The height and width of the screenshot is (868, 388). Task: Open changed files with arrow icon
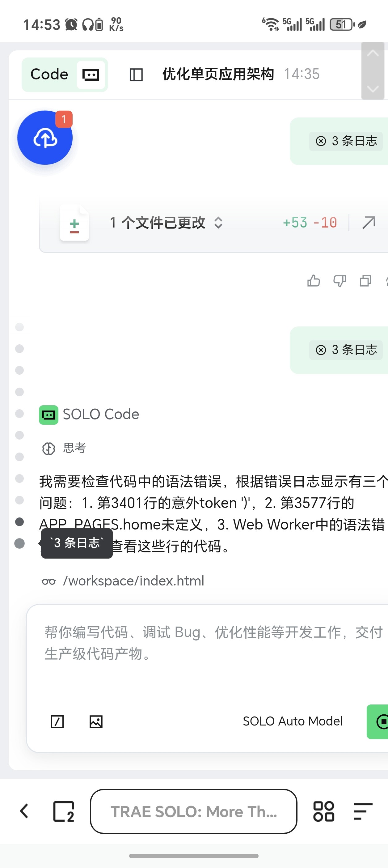point(369,223)
